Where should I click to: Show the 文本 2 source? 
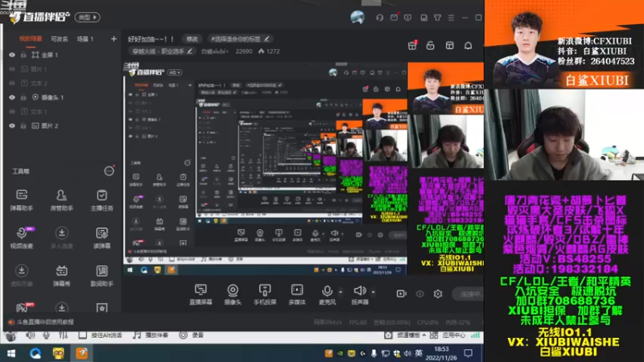pyautogui.click(x=12, y=83)
